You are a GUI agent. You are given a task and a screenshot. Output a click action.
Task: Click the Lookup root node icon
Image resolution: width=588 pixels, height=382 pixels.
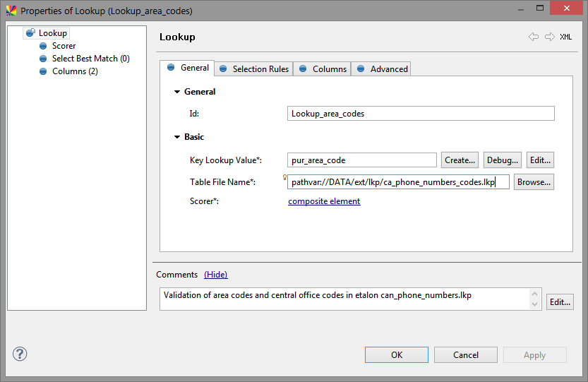[30, 33]
